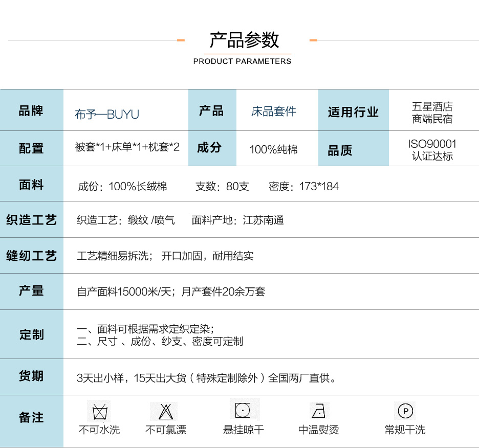Click the do-not-bleach triangle icon
479x448 pixels.
point(165,411)
